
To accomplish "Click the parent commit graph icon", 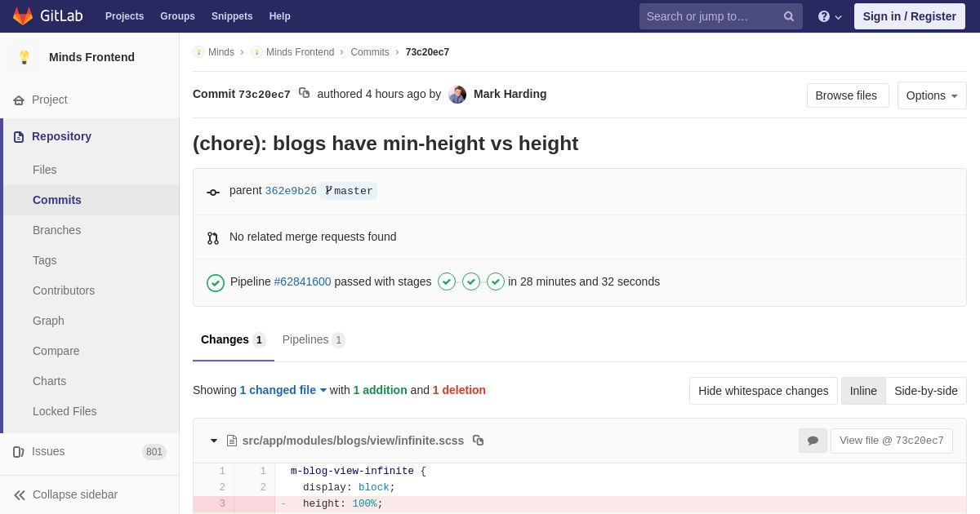I will point(213,192).
